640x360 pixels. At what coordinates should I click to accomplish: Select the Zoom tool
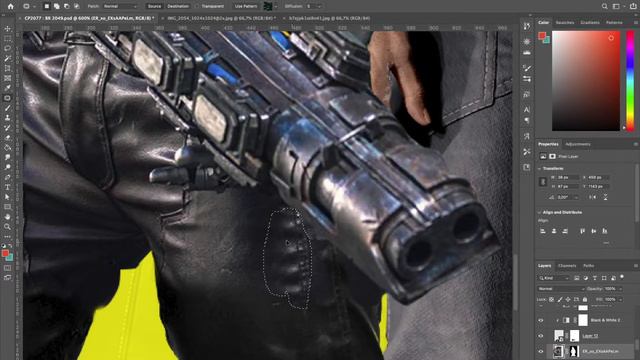(x=7, y=227)
